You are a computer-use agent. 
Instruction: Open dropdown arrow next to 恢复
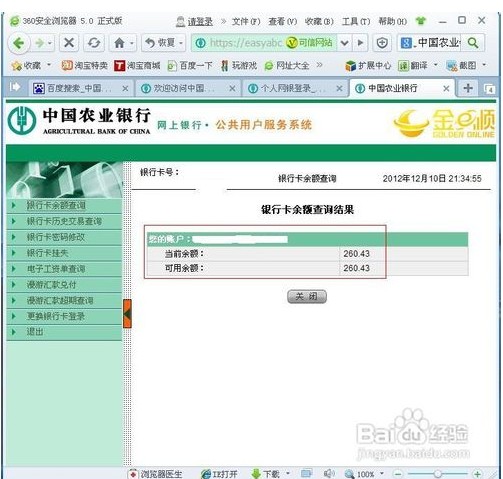pyautogui.click(x=181, y=43)
